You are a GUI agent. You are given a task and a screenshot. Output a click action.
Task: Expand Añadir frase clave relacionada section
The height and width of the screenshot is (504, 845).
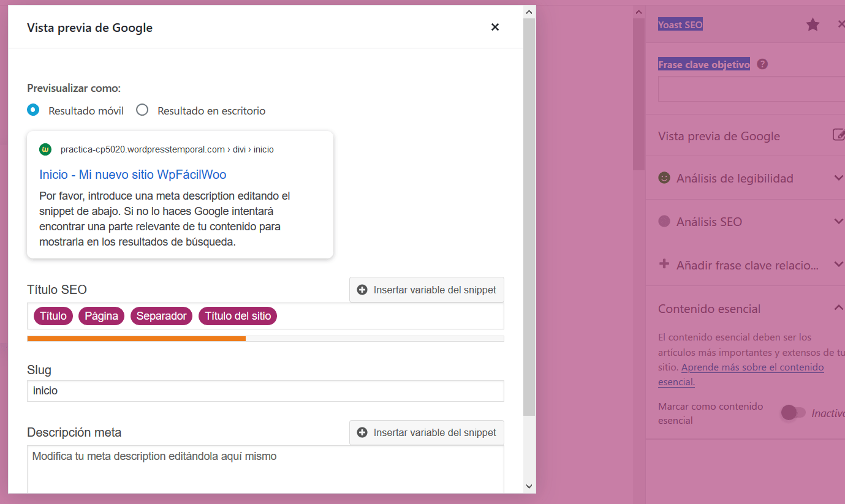[x=745, y=265]
